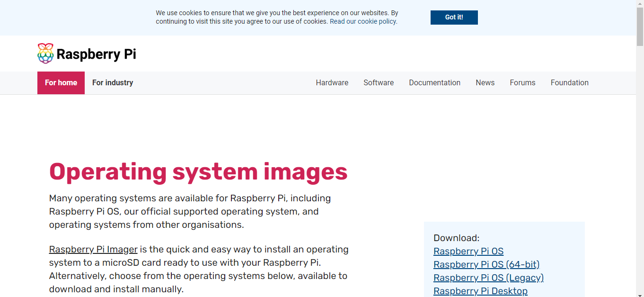Click the Raspberry Pi wordmark text
The height and width of the screenshot is (297, 644).
tap(96, 54)
